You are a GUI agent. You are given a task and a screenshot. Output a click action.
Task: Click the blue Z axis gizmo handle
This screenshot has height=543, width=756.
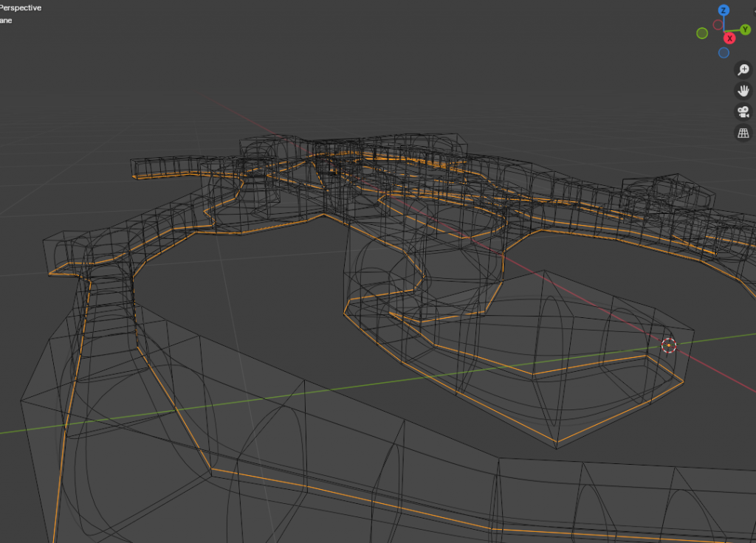[724, 10]
